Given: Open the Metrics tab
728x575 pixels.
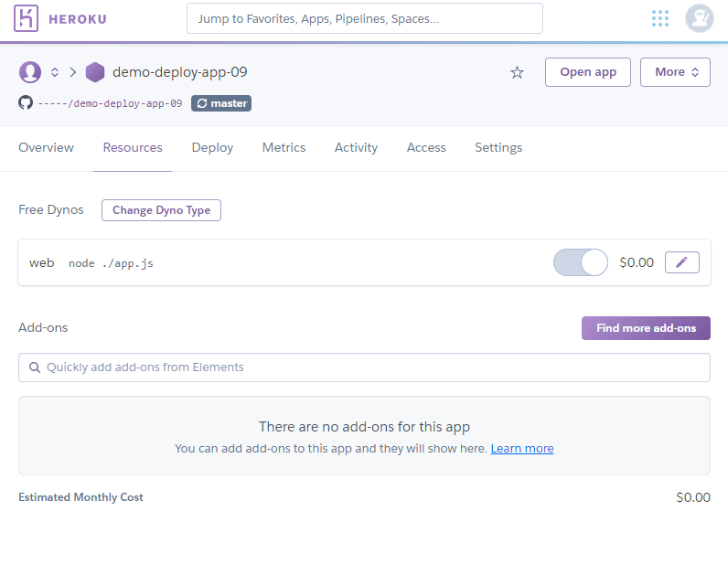Looking at the screenshot, I should point(284,147).
